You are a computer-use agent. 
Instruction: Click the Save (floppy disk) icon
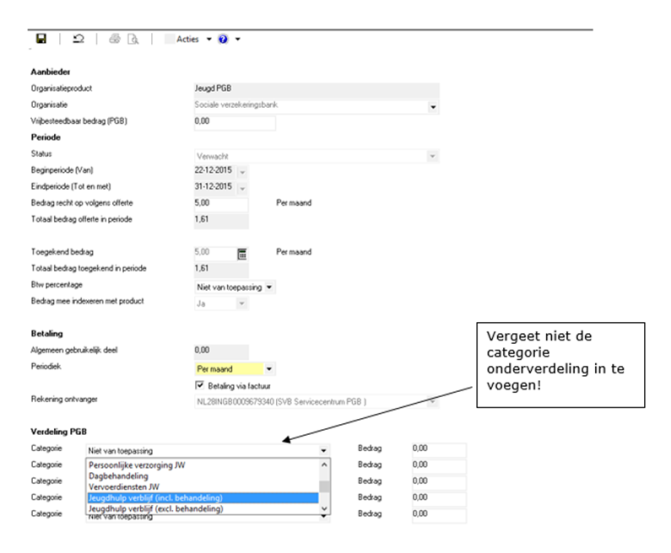(41, 39)
